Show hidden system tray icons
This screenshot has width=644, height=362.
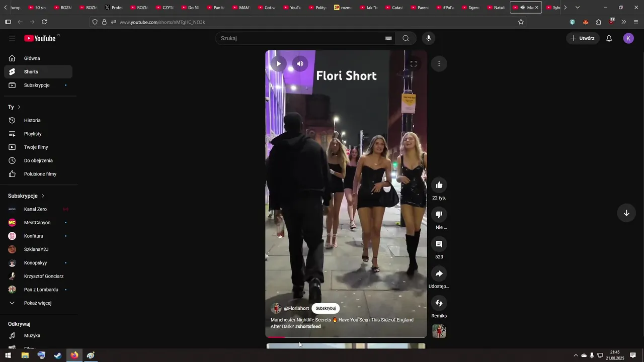576,355
